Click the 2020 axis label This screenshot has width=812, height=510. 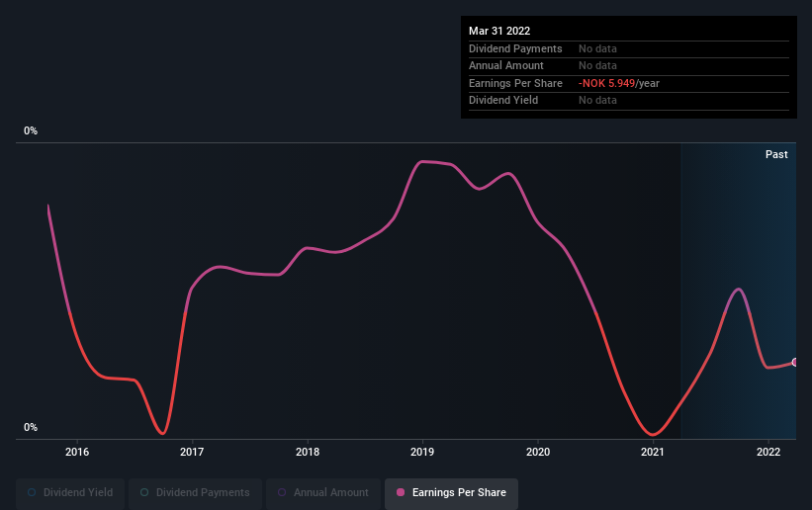538,452
